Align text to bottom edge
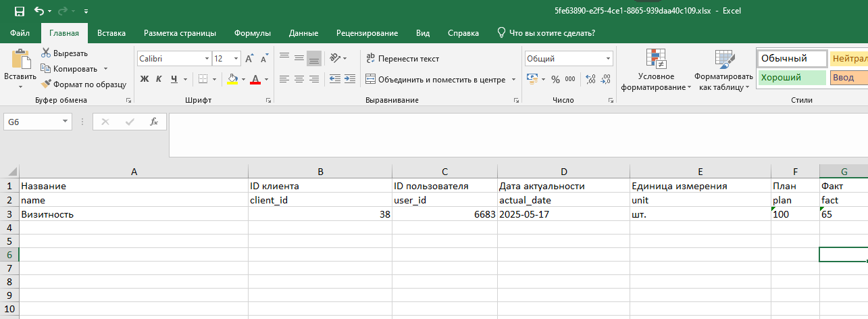868x319 pixels. pos(313,59)
